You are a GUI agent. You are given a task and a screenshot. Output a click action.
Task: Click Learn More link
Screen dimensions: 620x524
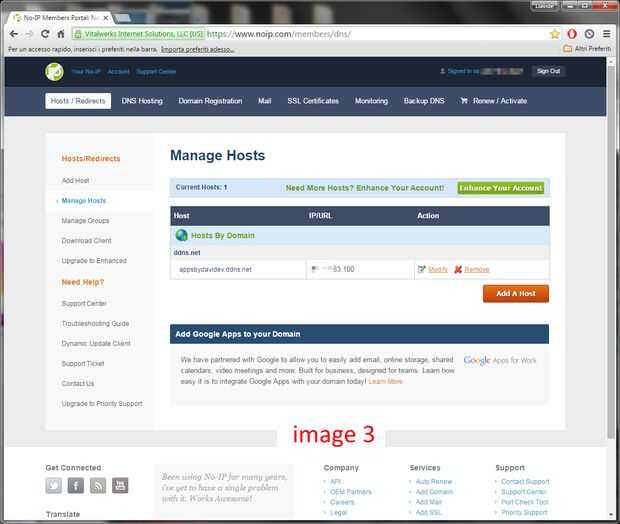(x=386, y=381)
